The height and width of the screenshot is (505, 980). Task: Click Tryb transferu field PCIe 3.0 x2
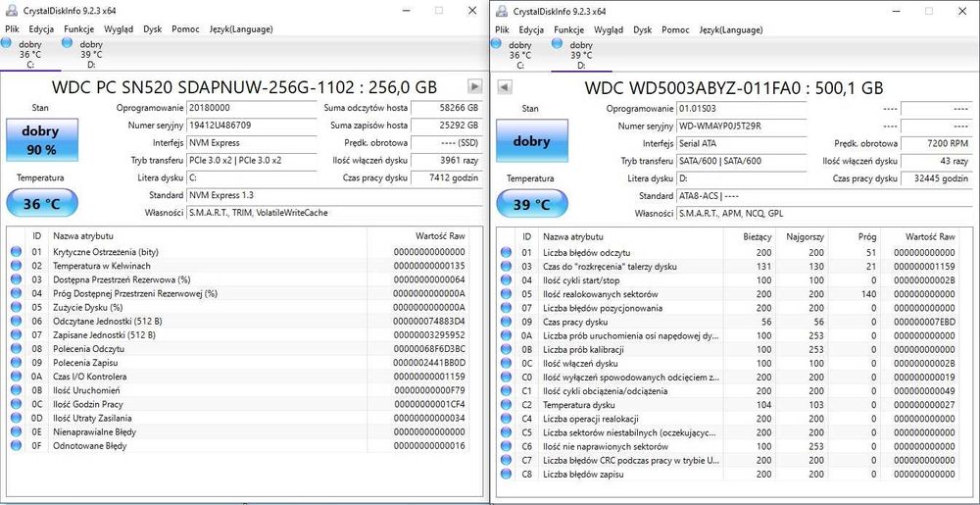(251, 160)
